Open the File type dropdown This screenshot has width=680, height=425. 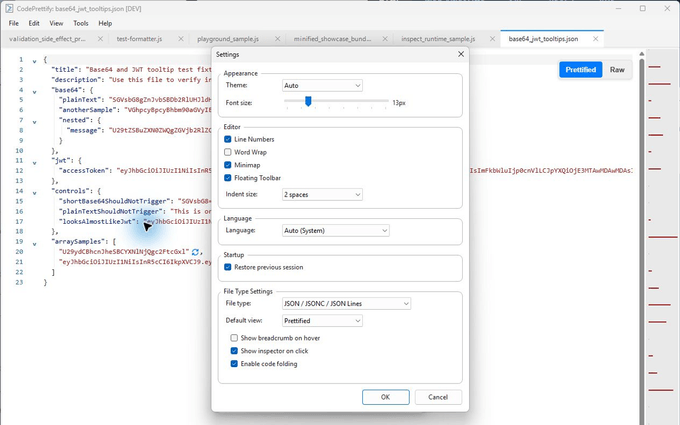click(x=347, y=304)
